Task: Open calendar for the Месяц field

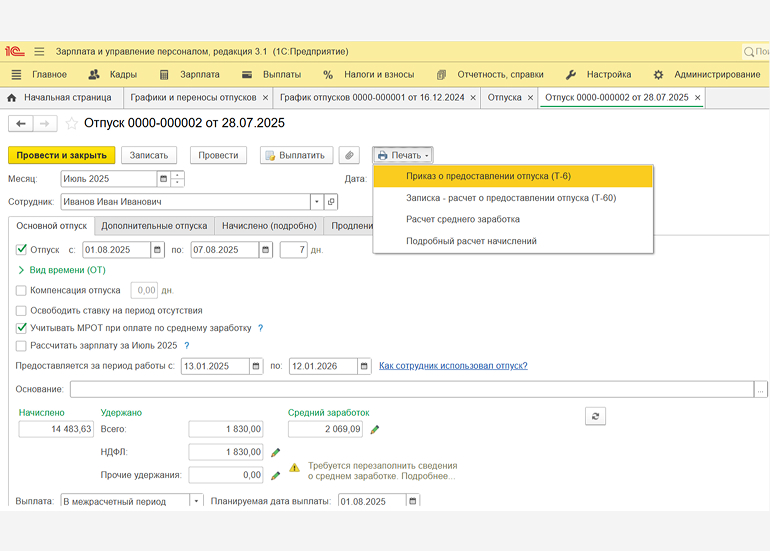Action: tap(164, 179)
